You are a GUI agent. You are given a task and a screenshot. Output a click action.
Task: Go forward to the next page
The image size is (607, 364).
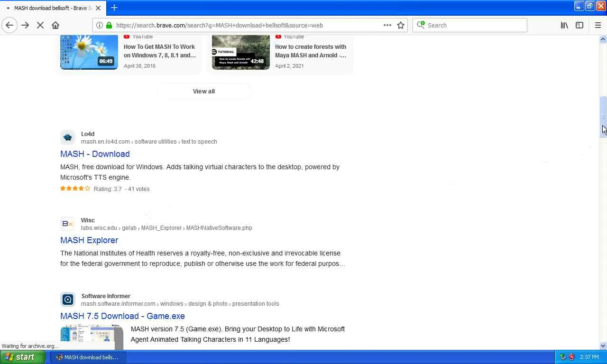click(x=25, y=25)
